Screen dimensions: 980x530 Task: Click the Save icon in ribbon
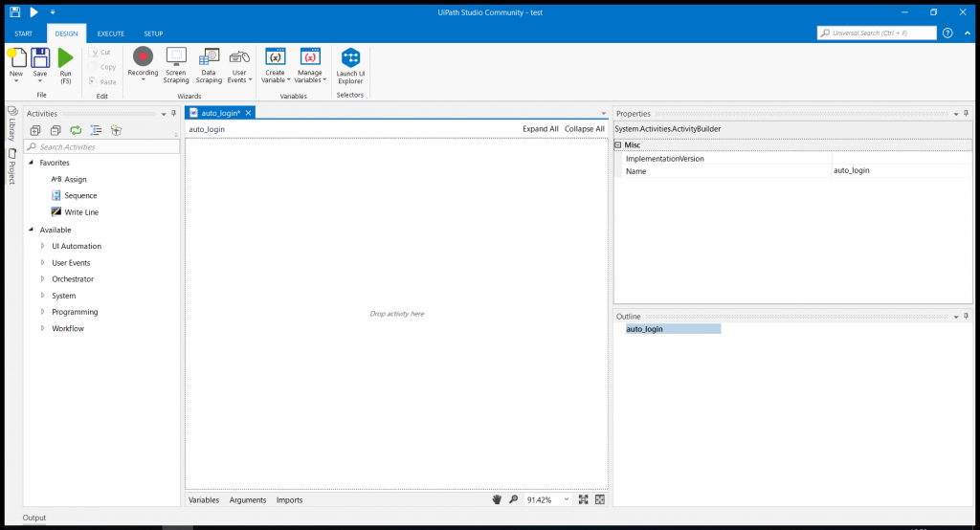tap(40, 58)
